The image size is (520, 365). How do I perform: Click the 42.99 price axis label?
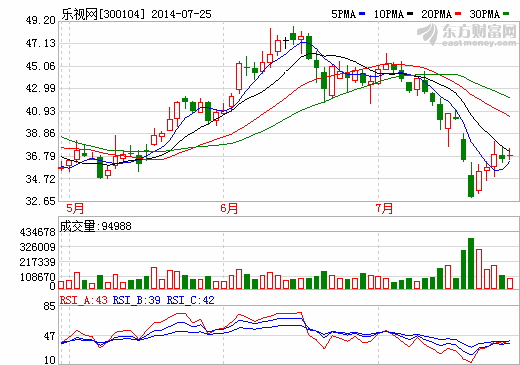click(x=40, y=88)
